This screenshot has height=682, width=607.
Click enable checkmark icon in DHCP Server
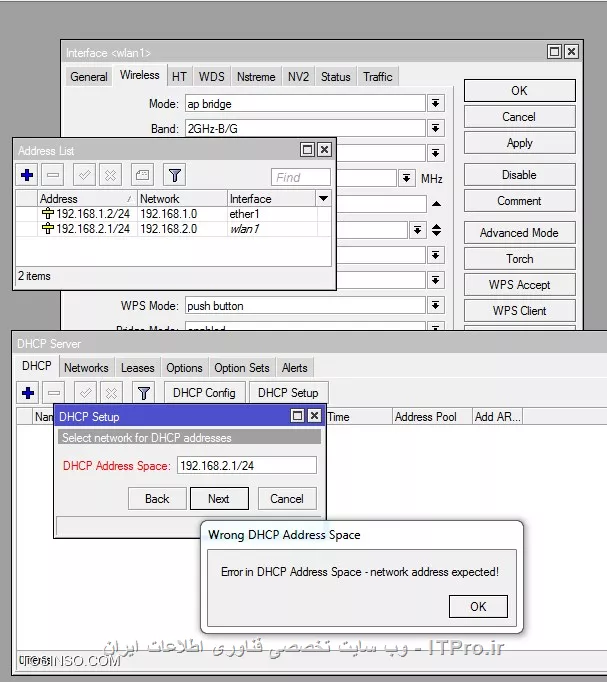[x=86, y=393]
